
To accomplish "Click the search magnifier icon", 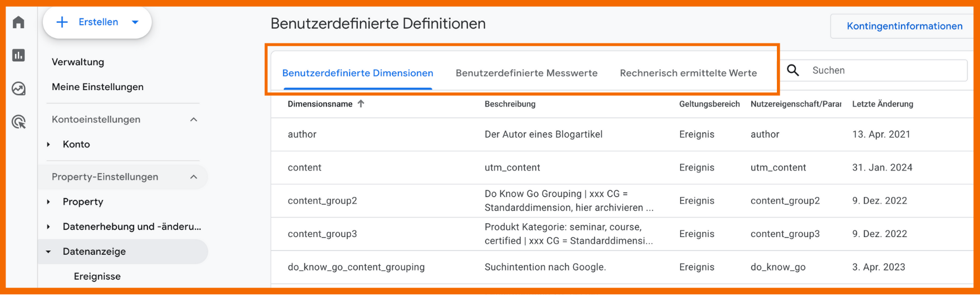I will [793, 71].
